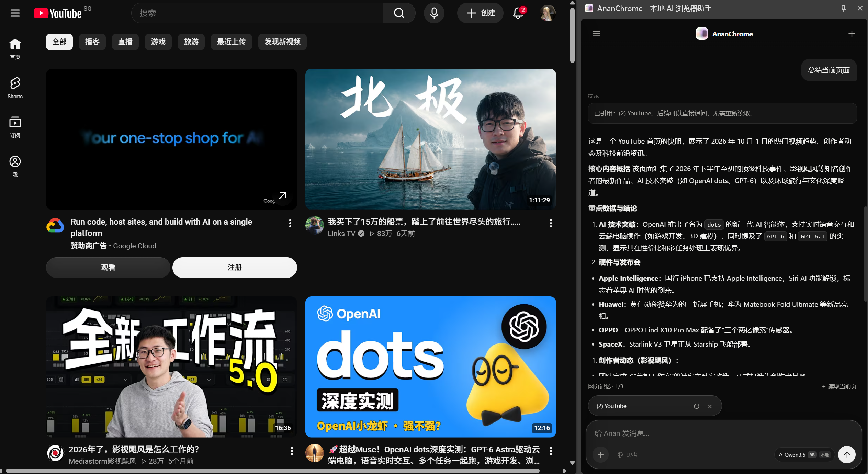Click the 总结当前页面 message bubble

tap(828, 70)
